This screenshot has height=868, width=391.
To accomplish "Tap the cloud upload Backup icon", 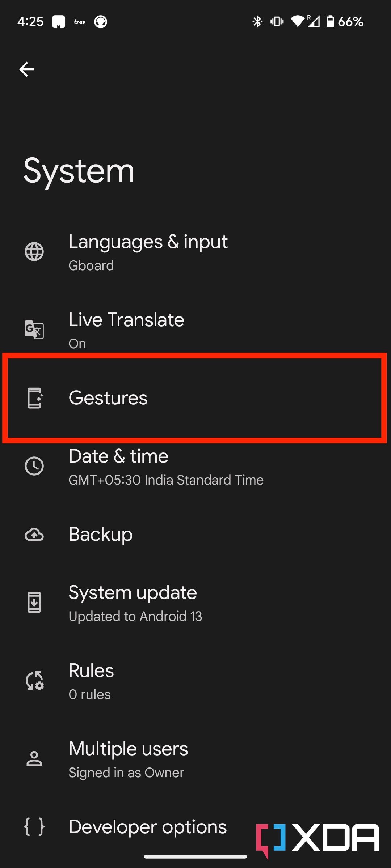I will (x=34, y=535).
